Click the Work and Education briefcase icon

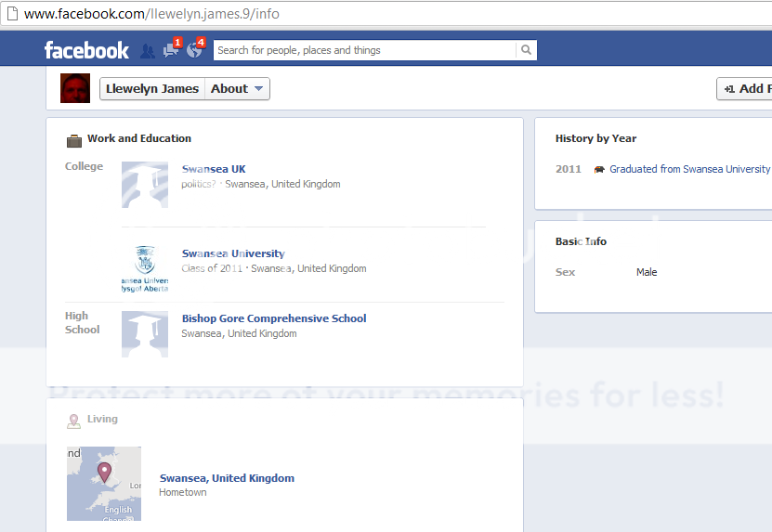(74, 140)
